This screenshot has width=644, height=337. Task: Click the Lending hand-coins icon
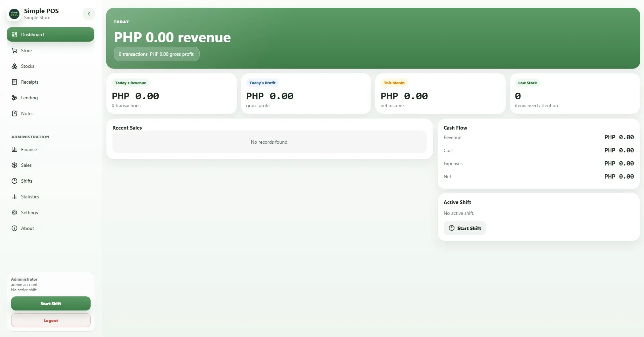click(14, 98)
